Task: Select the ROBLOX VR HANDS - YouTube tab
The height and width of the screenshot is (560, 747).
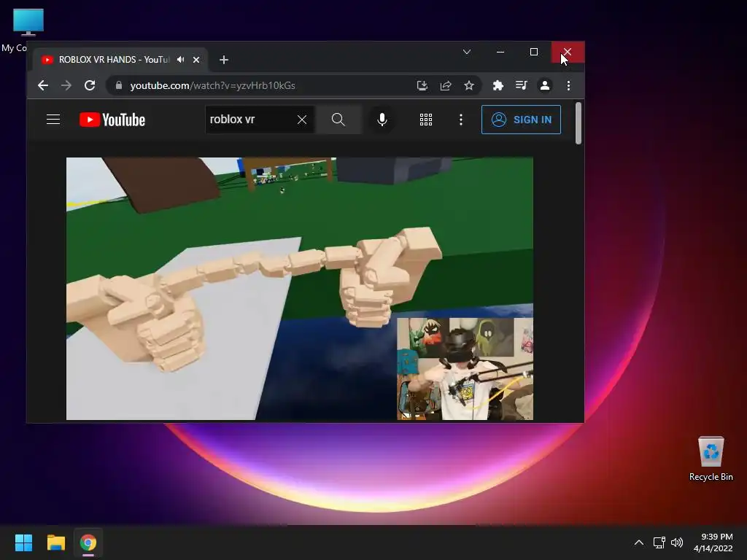Action: tap(115, 60)
